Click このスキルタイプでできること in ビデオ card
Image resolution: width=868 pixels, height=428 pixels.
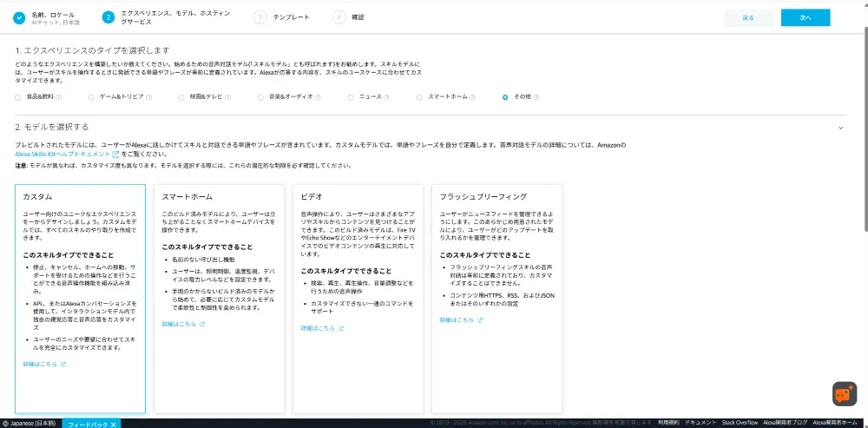346,271
